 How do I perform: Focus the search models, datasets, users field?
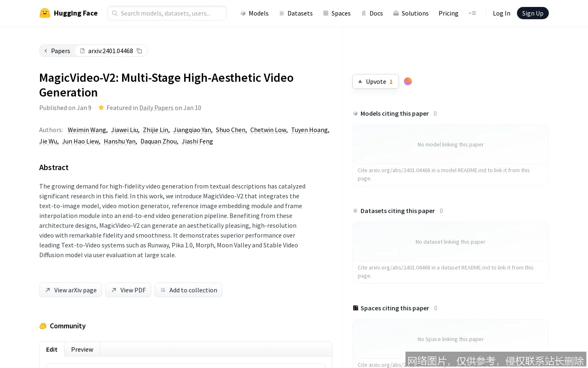coord(167,13)
